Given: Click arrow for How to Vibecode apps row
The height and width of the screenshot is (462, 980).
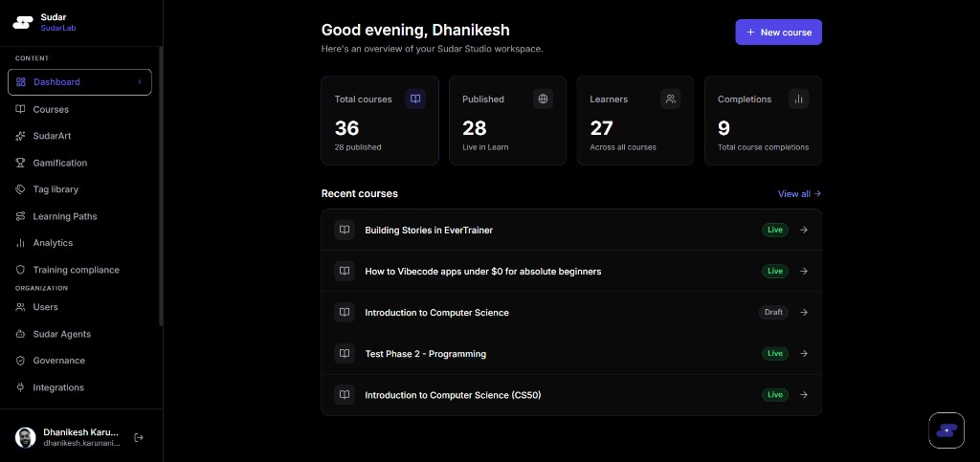Looking at the screenshot, I should point(804,271).
